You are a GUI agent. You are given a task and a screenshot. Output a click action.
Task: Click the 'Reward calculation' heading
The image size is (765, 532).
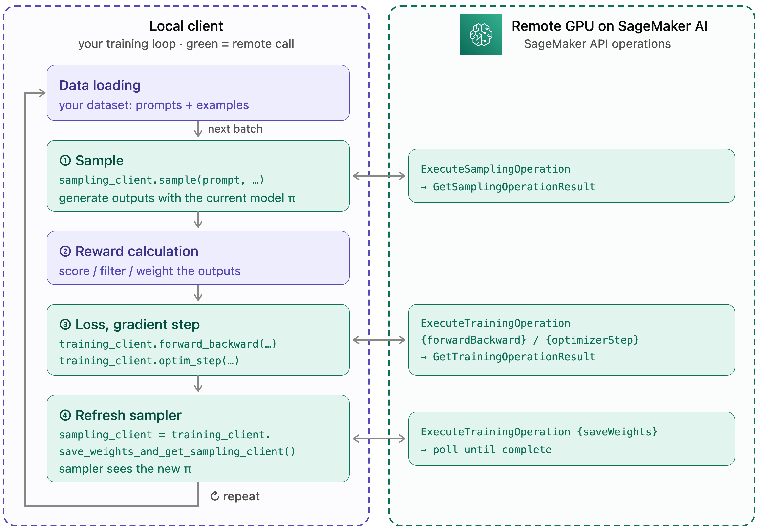[137, 251]
